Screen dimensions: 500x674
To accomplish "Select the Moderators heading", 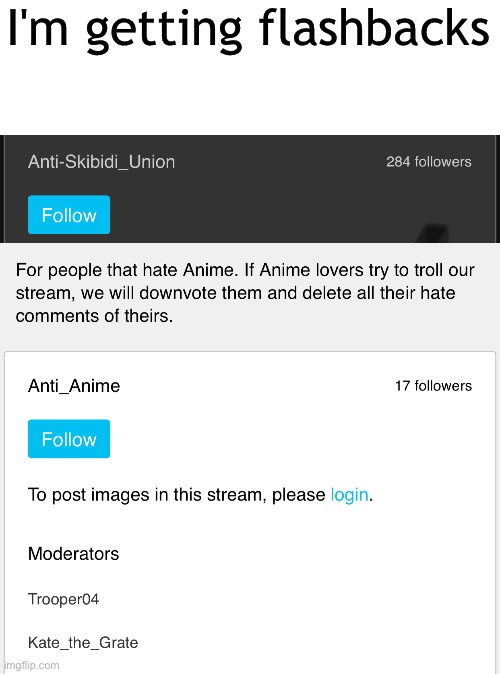I will pos(74,554).
